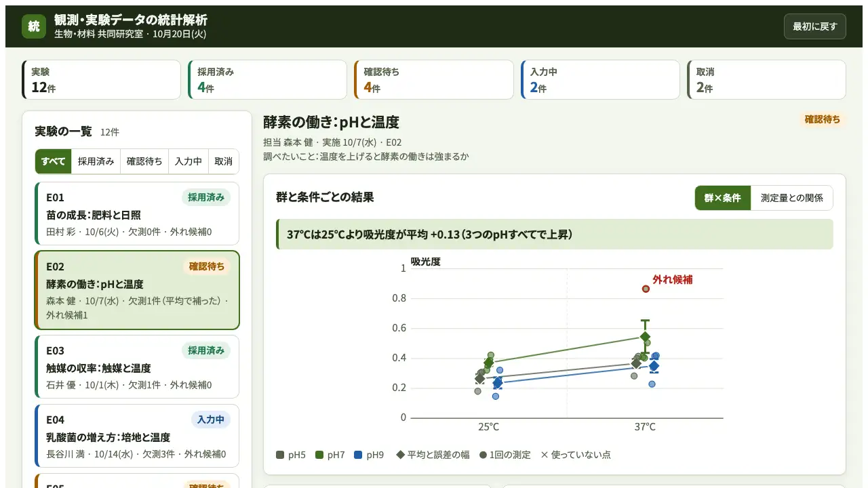Click the 25℃ x-axis label

pyautogui.click(x=488, y=427)
